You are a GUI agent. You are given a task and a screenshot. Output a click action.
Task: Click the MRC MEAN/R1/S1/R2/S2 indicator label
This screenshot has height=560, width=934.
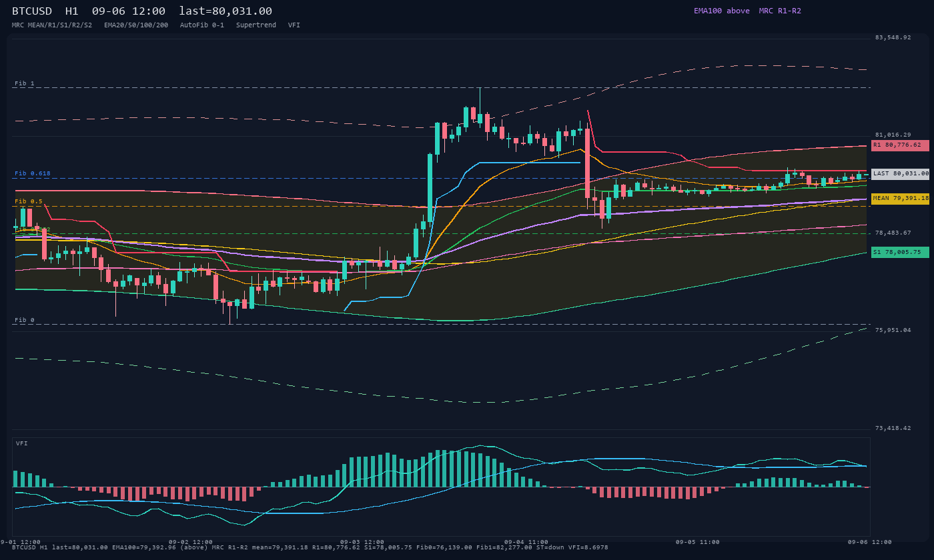pos(52,25)
